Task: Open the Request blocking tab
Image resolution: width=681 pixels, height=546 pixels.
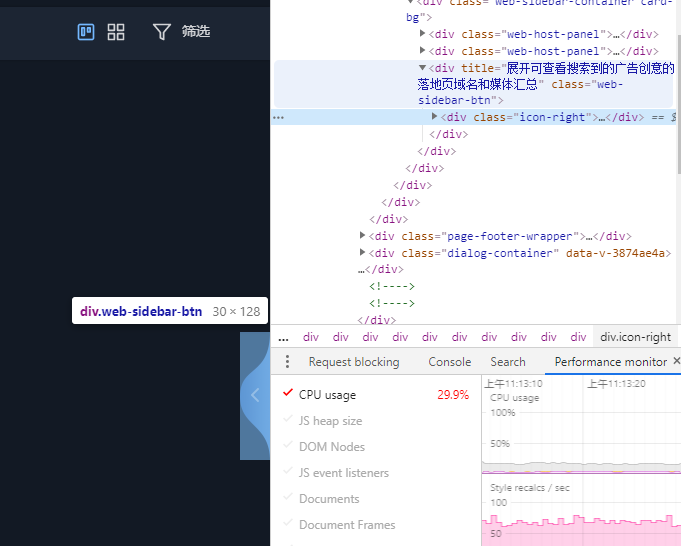Action: click(x=353, y=362)
